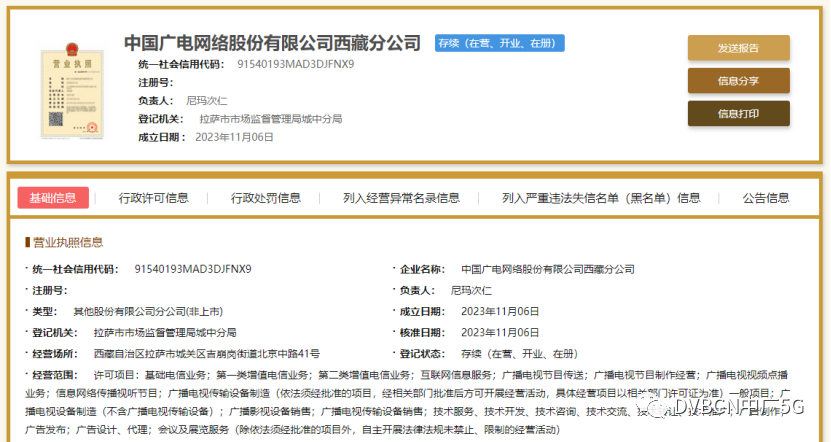Click header 登记机关 value 拉萨市市场监督管理局城中分局

coord(271,119)
